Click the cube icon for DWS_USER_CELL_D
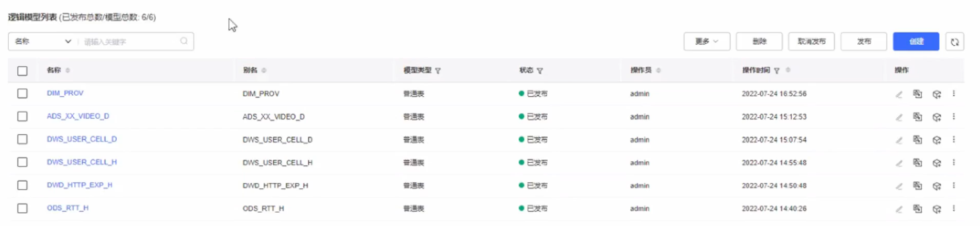Image resolution: width=980 pixels, height=226 pixels. pos(937,140)
